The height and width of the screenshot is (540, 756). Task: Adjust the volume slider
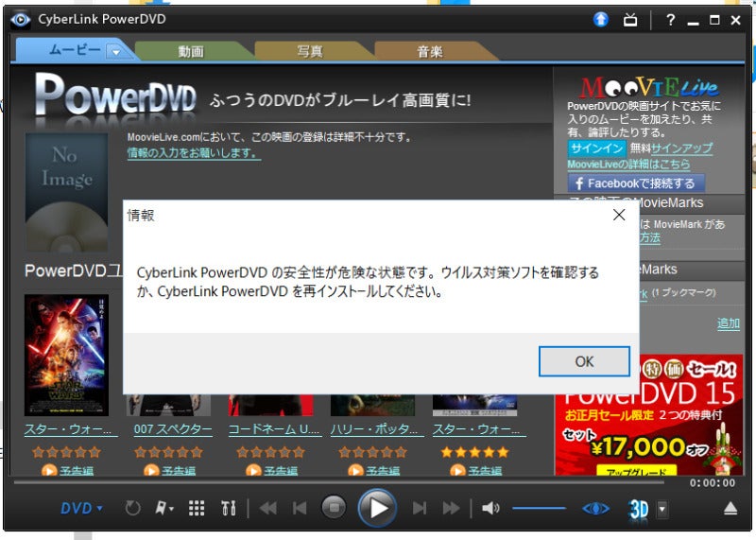click(539, 508)
